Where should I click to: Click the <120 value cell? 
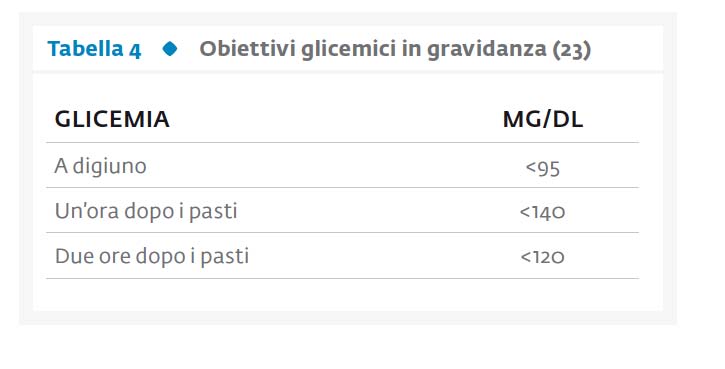[x=542, y=257]
